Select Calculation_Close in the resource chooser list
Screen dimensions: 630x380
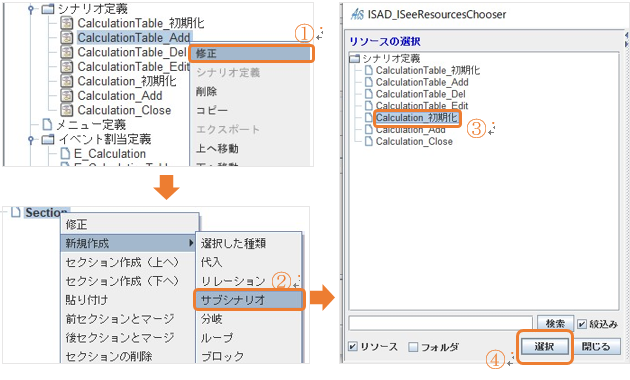click(414, 141)
